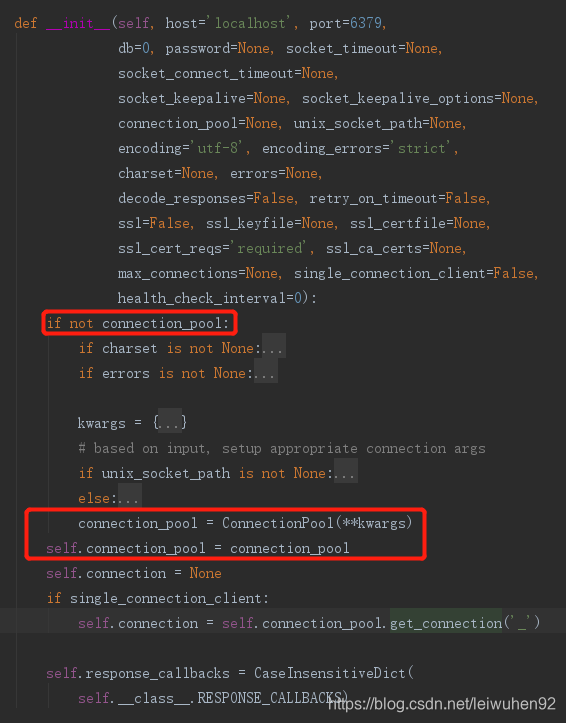
Task: Click the health_check_interval=0 parameter
Action: (210, 297)
